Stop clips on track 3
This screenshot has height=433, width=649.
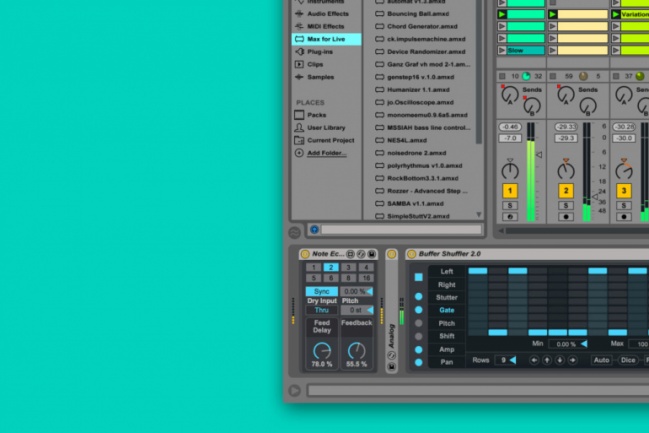tap(616, 76)
